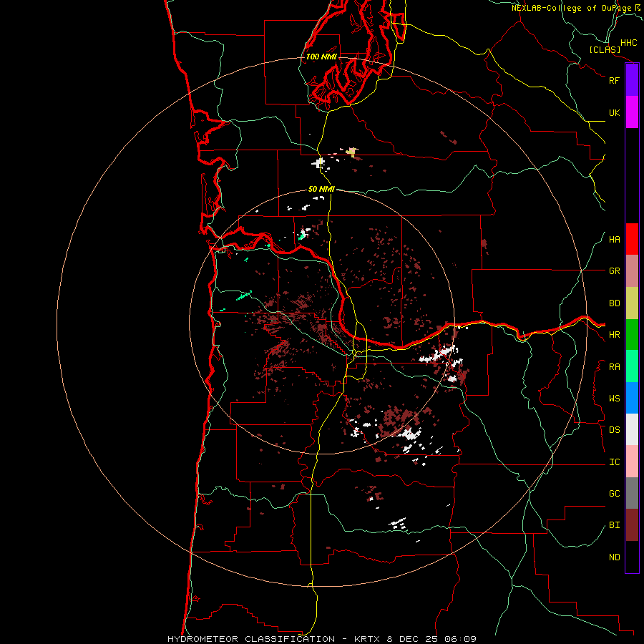Click the dusty pink GR legend swatch

click(632, 271)
